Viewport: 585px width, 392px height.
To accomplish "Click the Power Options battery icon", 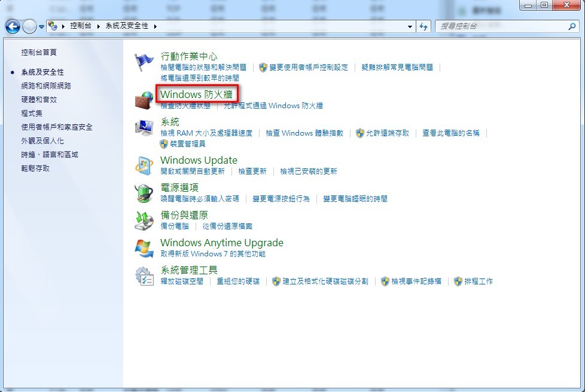I will (x=144, y=193).
